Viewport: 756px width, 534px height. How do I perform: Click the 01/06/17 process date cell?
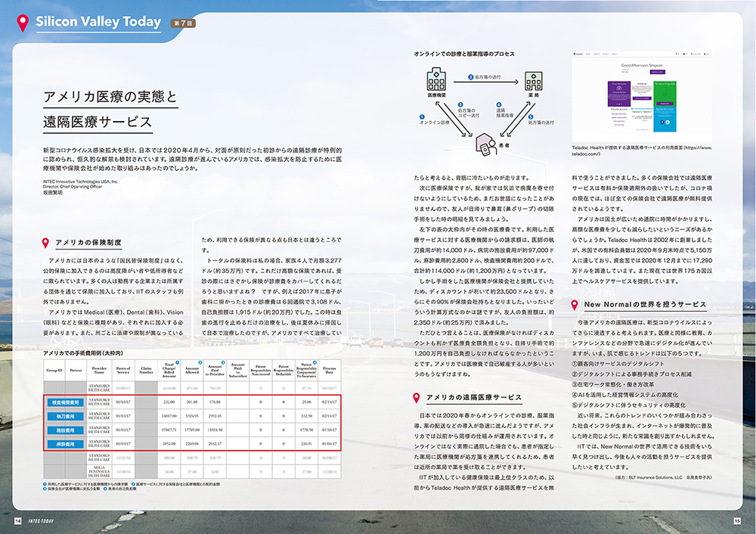[330, 444]
